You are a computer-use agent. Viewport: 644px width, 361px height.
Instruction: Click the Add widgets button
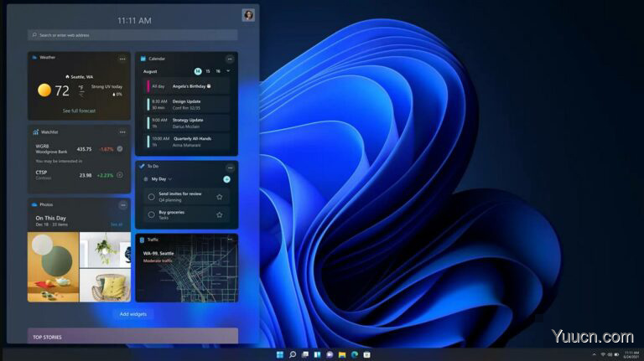[133, 314]
